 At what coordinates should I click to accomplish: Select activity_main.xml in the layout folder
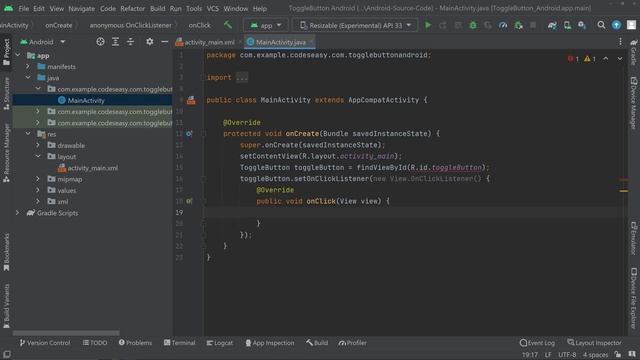[x=92, y=168]
